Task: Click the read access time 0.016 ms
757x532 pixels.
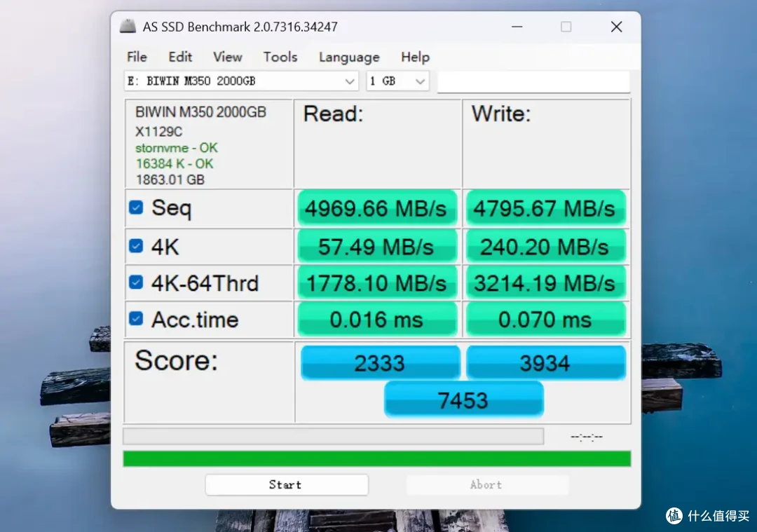Action: click(377, 320)
